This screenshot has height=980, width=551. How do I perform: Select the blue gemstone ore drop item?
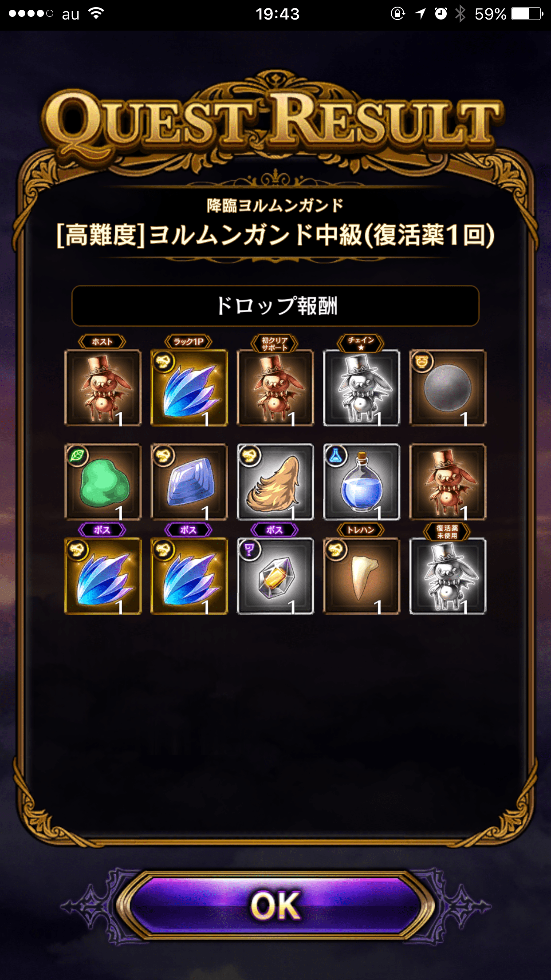pos(189,482)
